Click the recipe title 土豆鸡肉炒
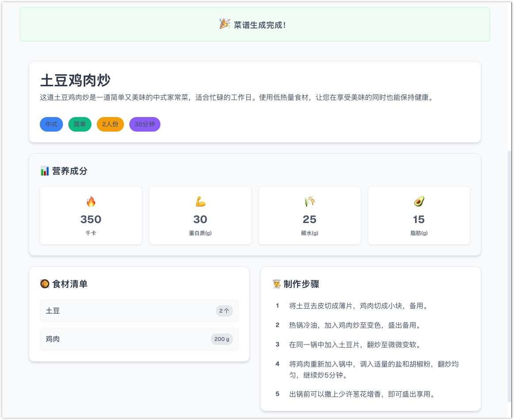 pos(75,81)
